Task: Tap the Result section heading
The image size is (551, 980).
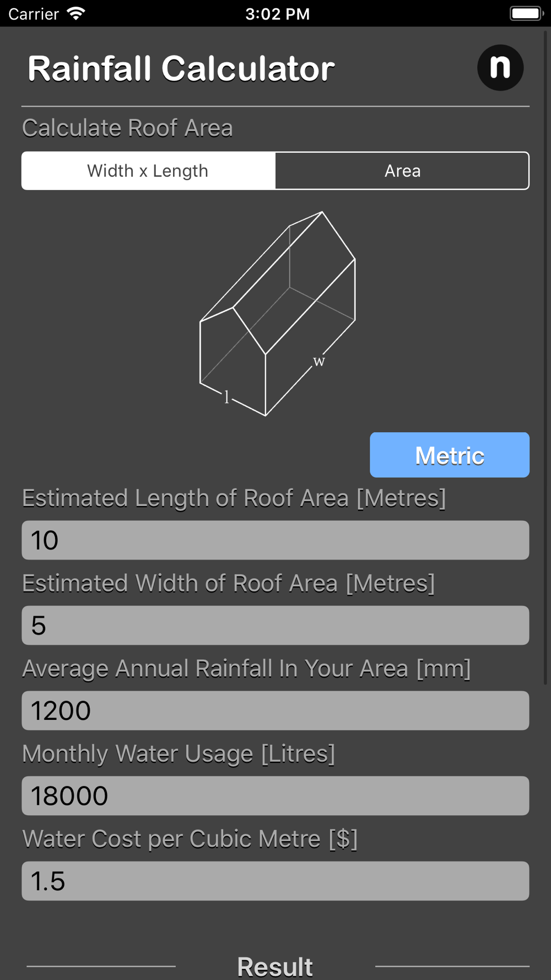Action: tap(275, 967)
